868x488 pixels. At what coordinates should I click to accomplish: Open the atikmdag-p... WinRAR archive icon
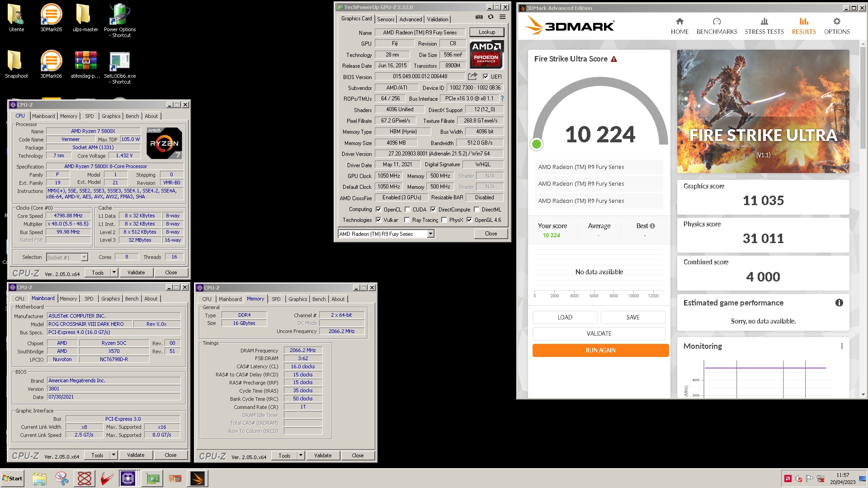click(85, 64)
